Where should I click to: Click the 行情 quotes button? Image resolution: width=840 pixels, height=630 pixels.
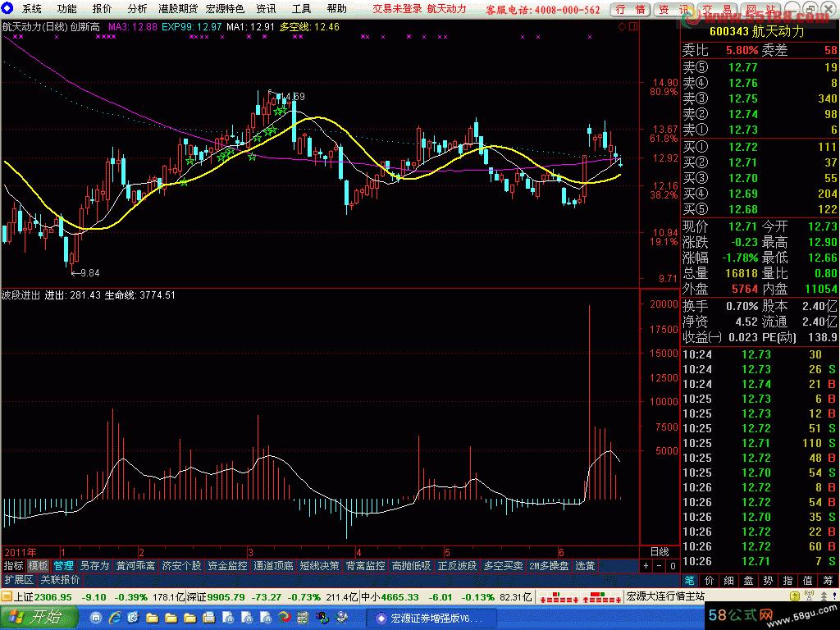[630, 9]
